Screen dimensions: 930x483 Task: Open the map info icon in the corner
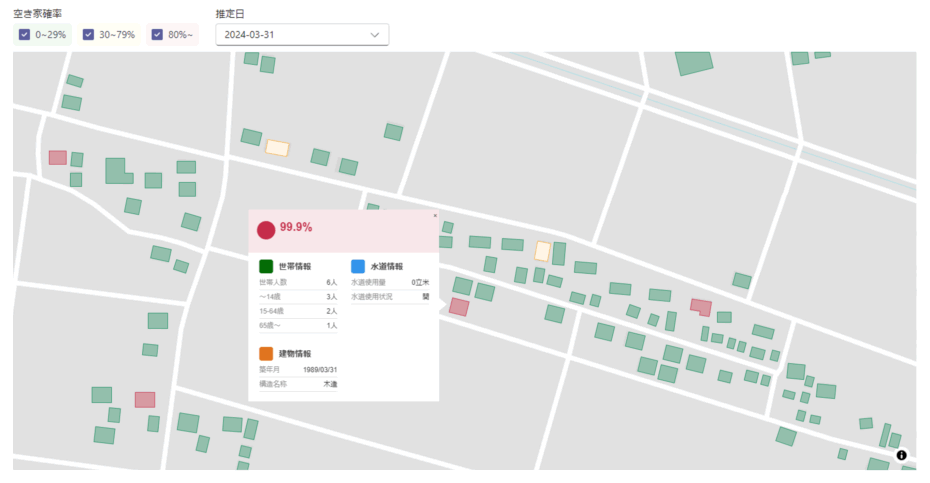click(x=901, y=455)
